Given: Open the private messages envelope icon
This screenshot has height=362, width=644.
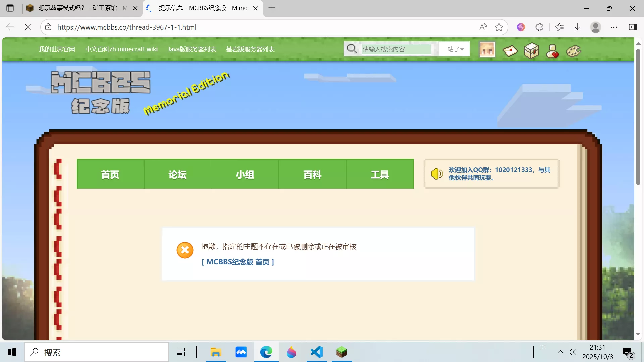Looking at the screenshot, I should click(x=509, y=51).
